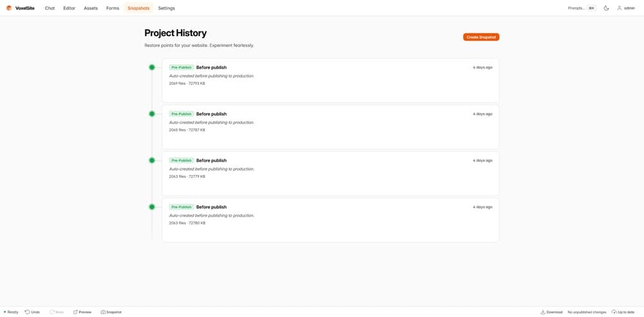Click the Redo icon in status bar

(52, 312)
